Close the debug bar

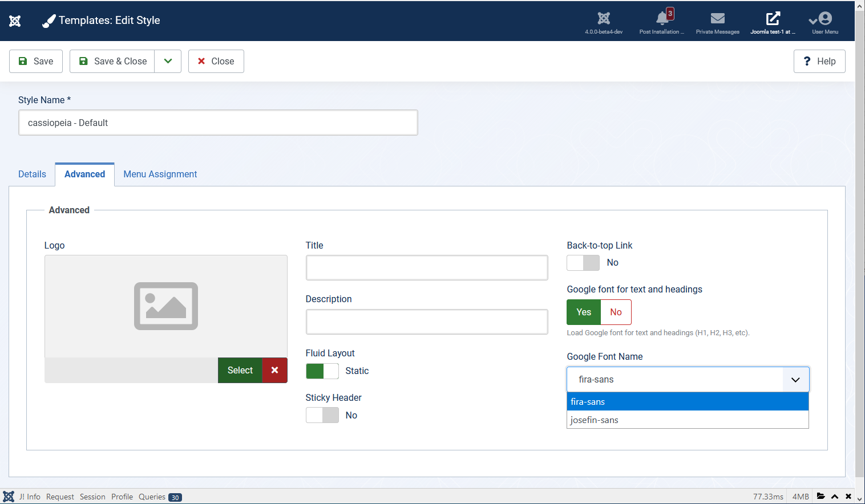848,497
